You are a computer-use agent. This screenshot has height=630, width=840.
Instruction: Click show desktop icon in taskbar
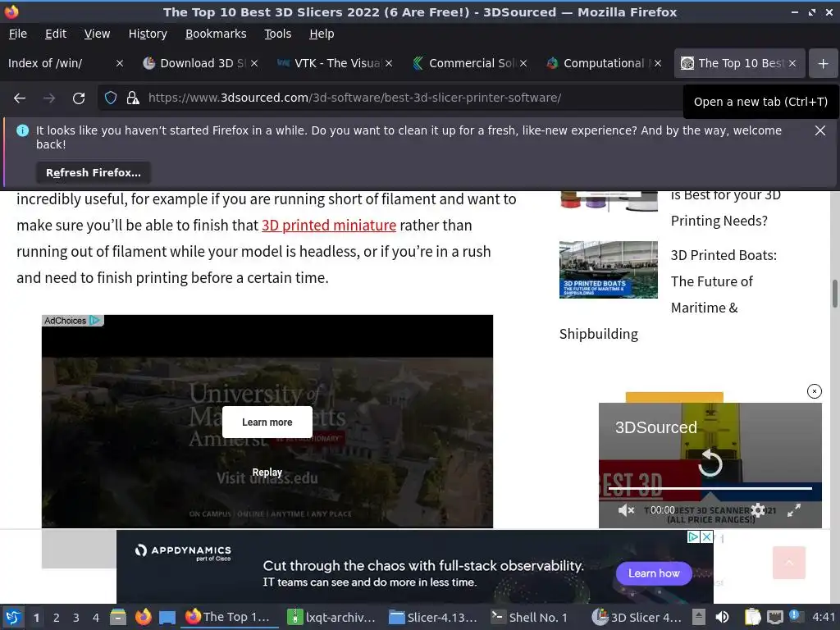167,617
